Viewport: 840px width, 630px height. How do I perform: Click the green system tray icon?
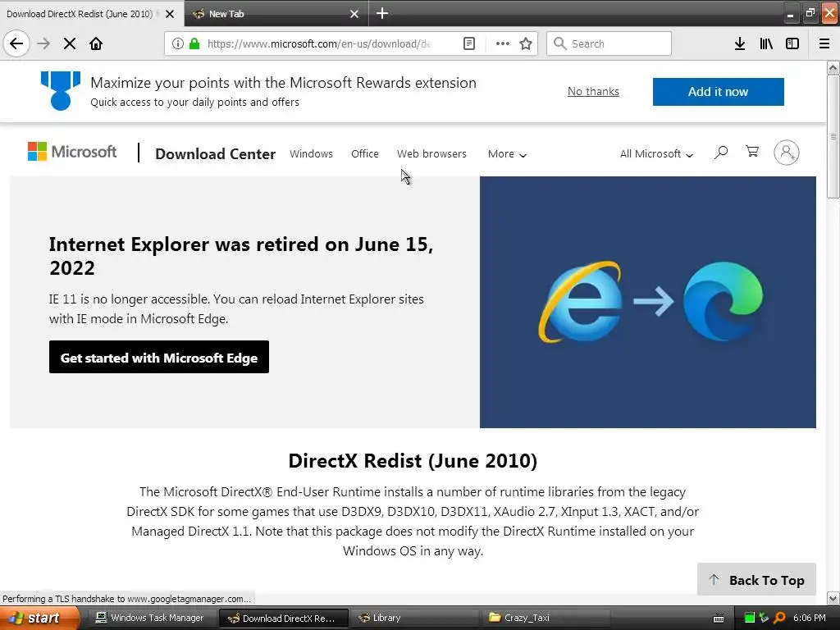pos(750,618)
